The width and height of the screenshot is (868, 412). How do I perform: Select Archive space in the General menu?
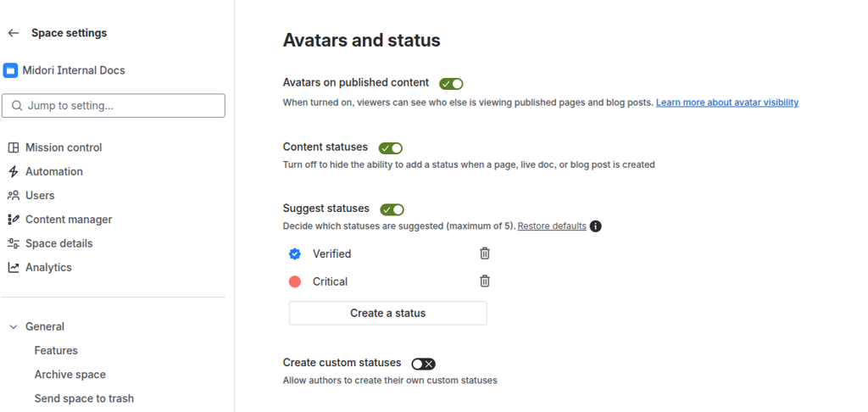pyautogui.click(x=70, y=375)
